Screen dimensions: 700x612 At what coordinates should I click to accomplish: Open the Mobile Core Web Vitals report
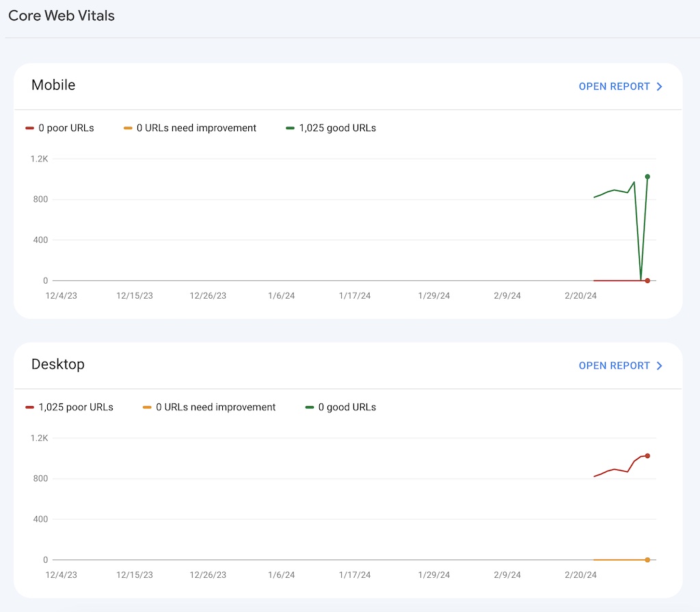click(614, 87)
